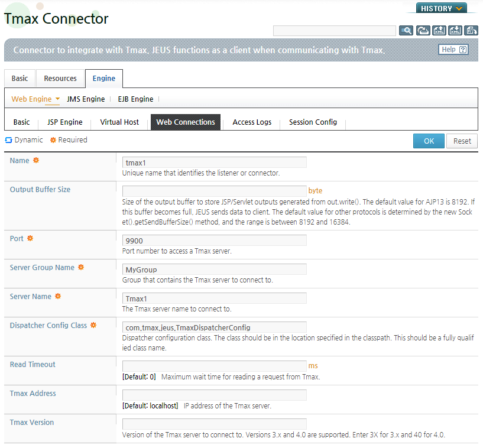The height and width of the screenshot is (448, 483).
Task: Click the '[Default: localhost]' text
Action: point(150,406)
